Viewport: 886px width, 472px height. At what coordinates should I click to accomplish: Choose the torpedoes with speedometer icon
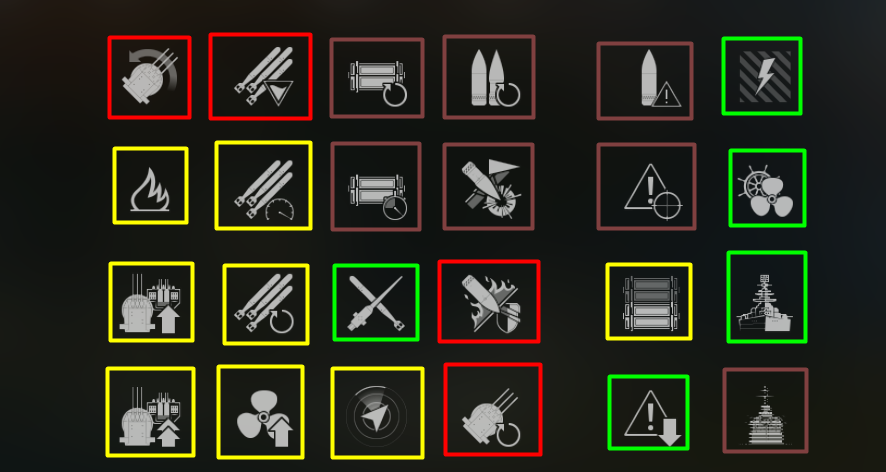[263, 185]
